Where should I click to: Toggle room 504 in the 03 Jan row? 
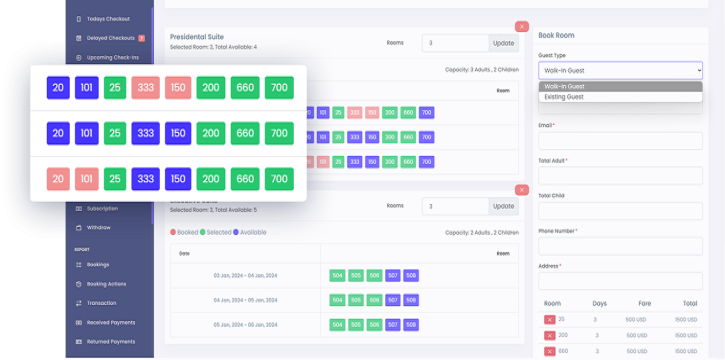click(x=338, y=275)
